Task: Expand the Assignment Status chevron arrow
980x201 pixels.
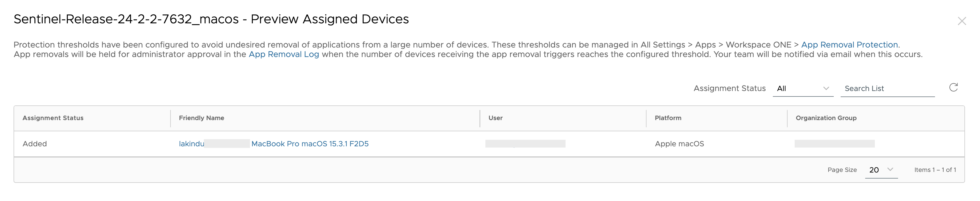Action: click(x=826, y=88)
